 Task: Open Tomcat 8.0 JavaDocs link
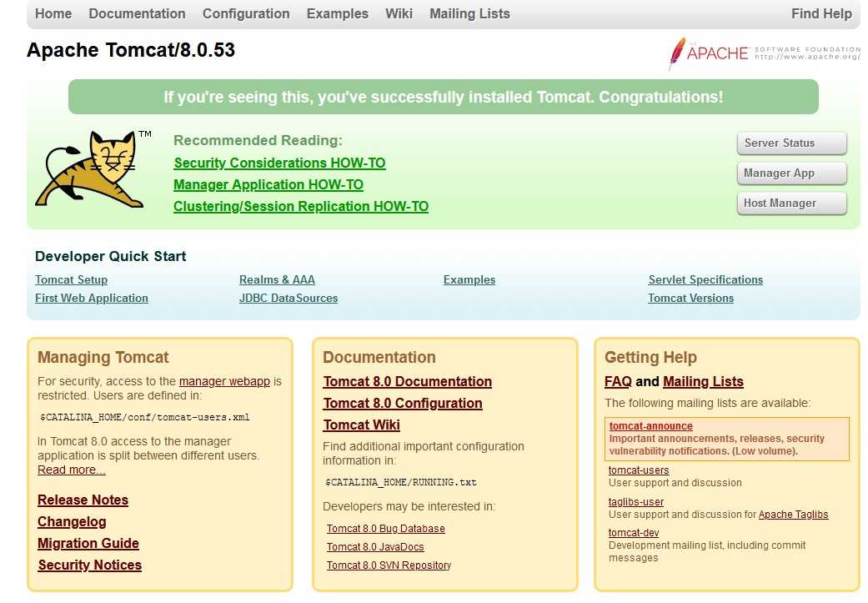[x=375, y=546]
